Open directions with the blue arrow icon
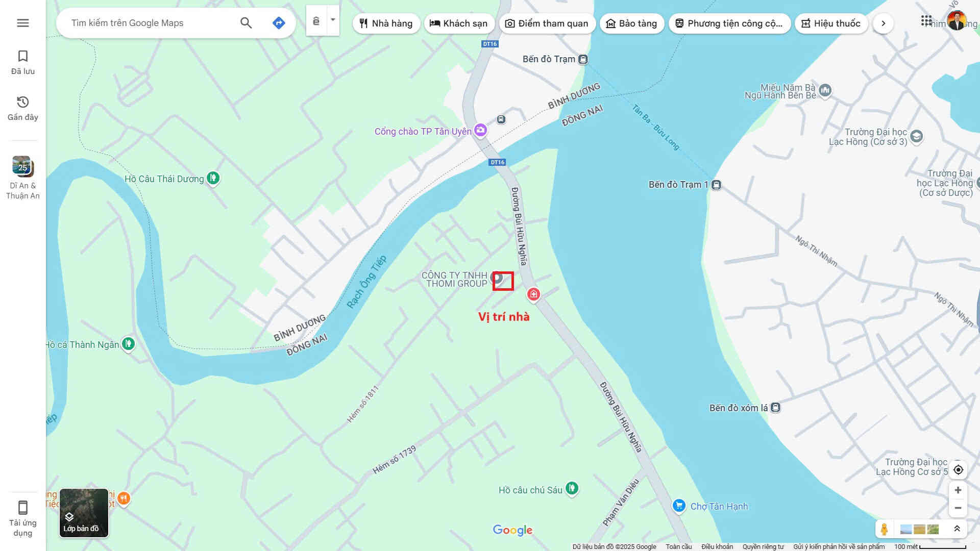Screen dimensions: 980x551 [279, 23]
